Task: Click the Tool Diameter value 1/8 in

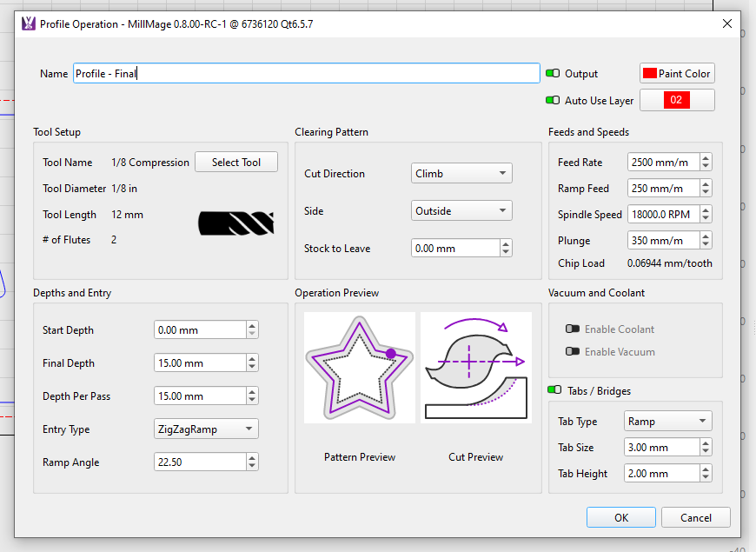Action: (124, 188)
